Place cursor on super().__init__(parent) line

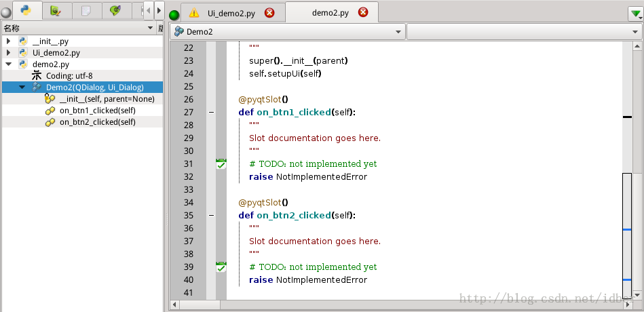pyautogui.click(x=299, y=61)
